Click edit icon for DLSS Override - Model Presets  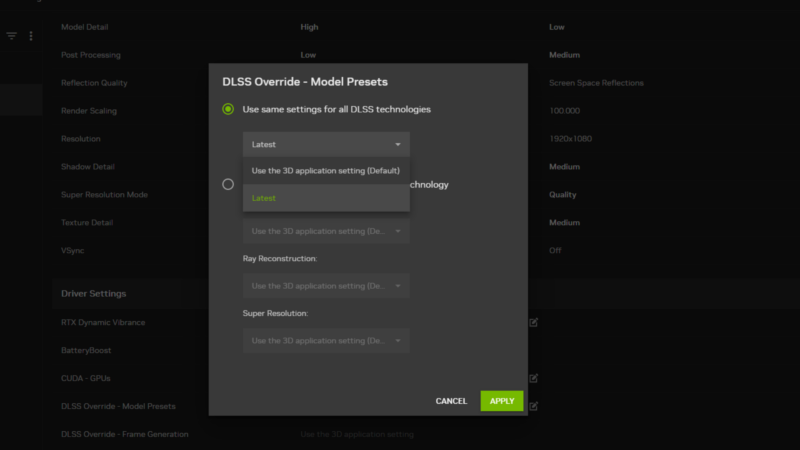533,406
